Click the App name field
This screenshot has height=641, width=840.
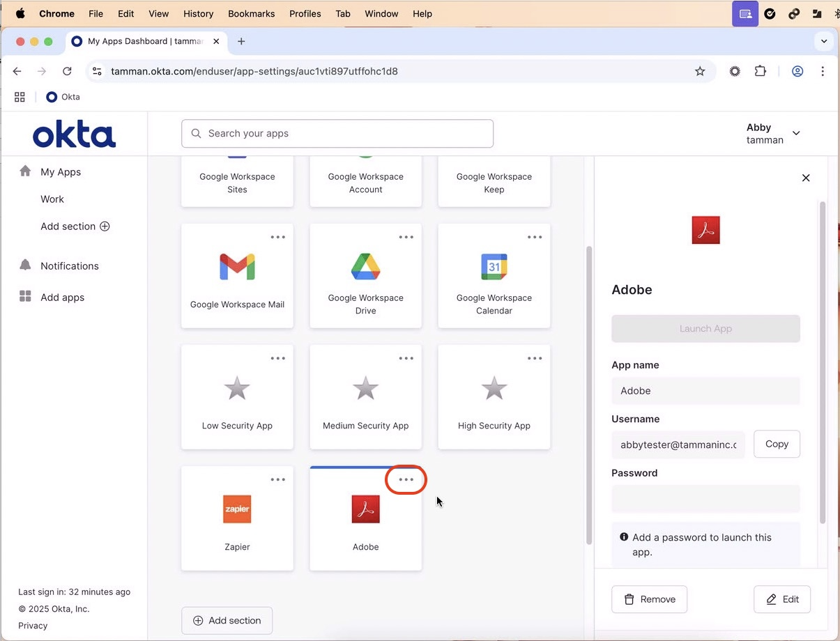click(705, 391)
